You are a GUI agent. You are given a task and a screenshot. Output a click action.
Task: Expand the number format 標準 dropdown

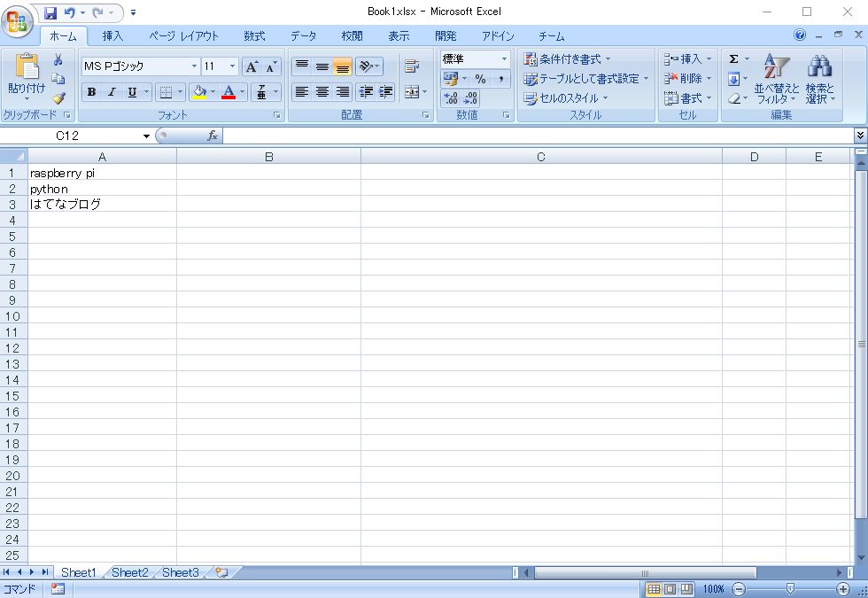(x=504, y=59)
